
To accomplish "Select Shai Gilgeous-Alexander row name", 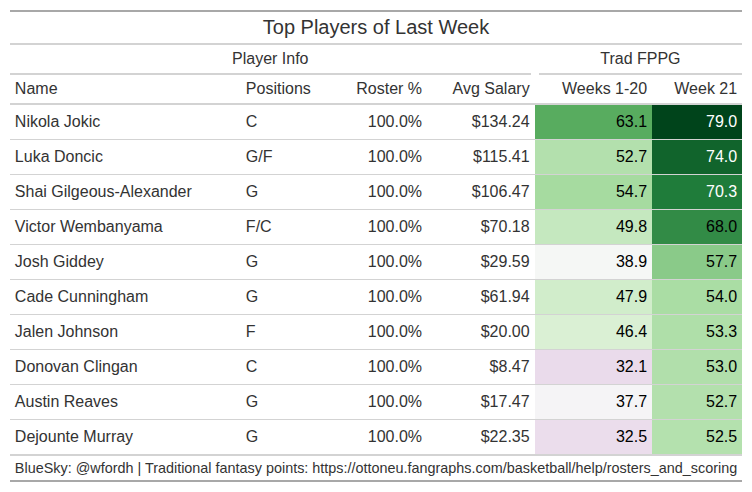I will click(103, 191).
